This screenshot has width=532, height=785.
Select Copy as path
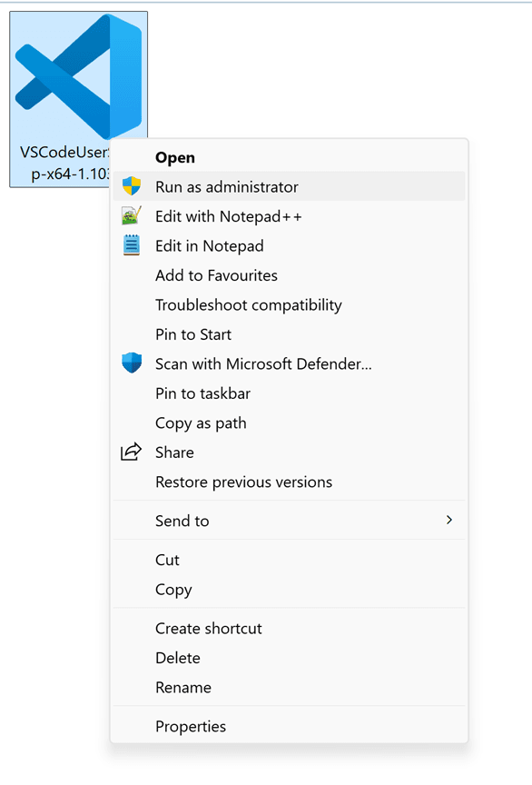(290, 422)
